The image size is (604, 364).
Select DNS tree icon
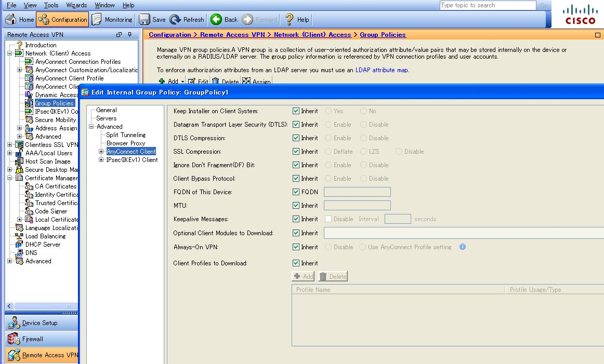pyautogui.click(x=19, y=253)
